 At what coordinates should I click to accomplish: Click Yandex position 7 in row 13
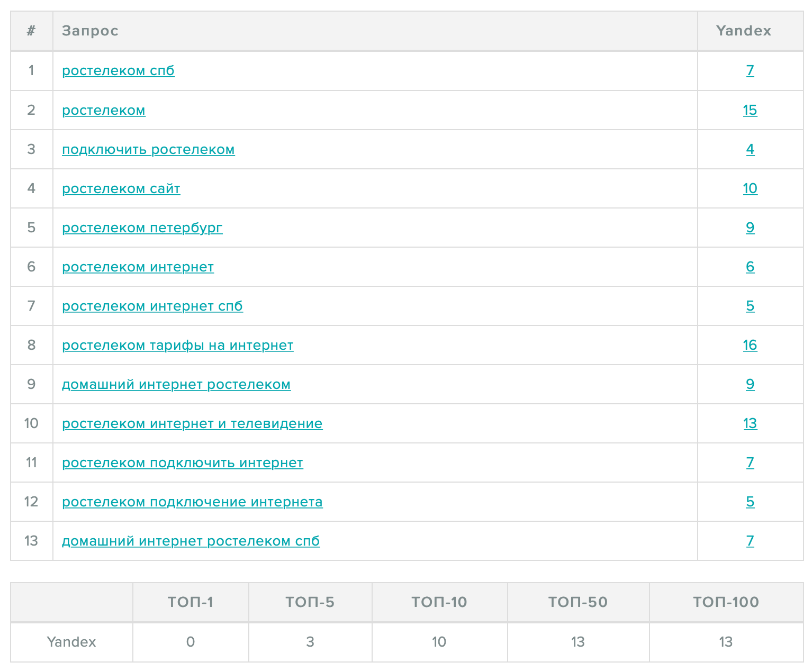[x=750, y=541]
